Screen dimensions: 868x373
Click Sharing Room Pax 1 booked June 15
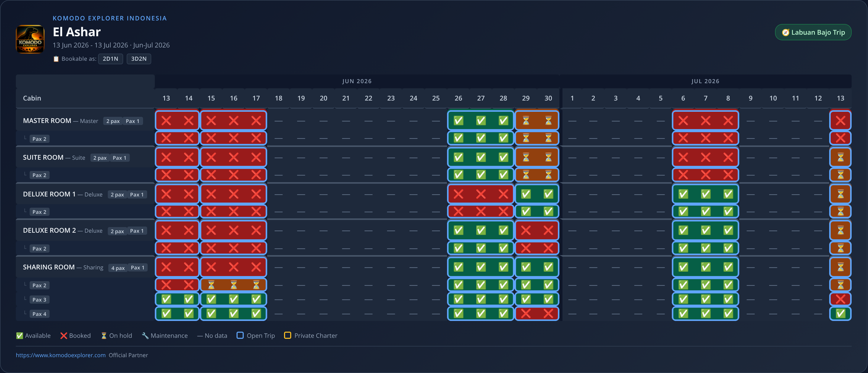[211, 267]
